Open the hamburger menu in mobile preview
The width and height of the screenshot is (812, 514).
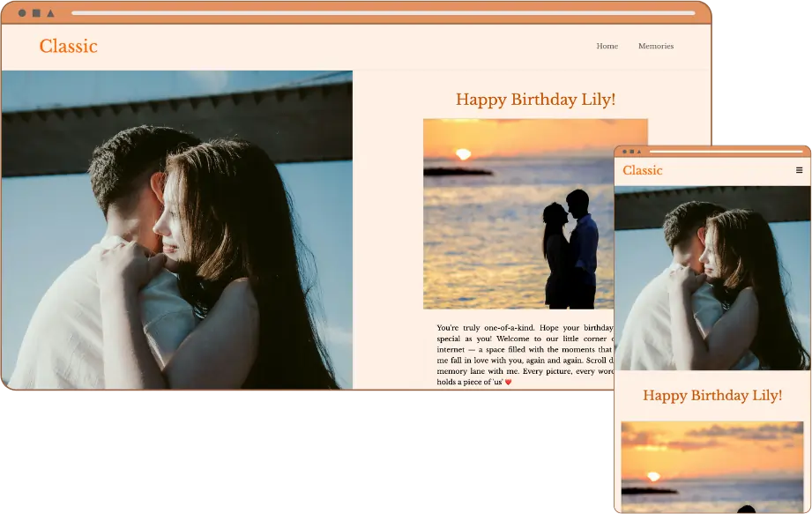pyautogui.click(x=799, y=170)
